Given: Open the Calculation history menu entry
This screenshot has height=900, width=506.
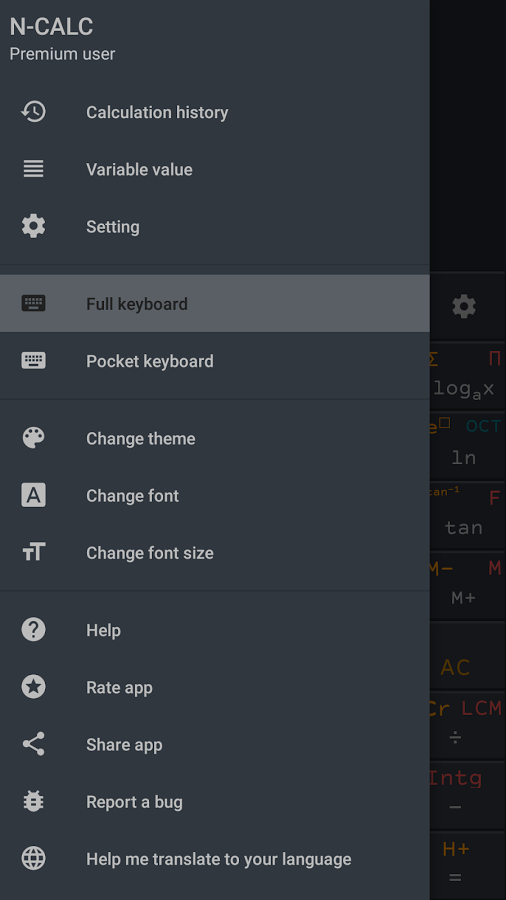Looking at the screenshot, I should tap(215, 112).
